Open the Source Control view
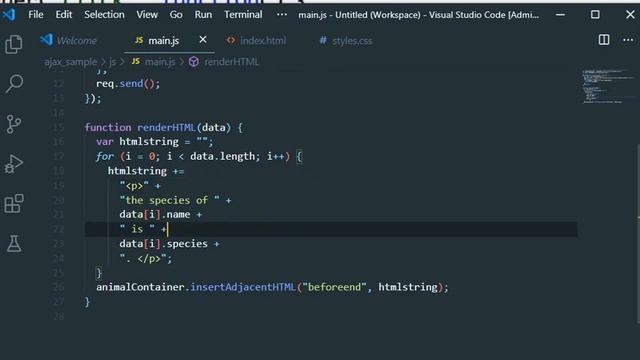Viewport: 640px width, 360px height. 13,124
